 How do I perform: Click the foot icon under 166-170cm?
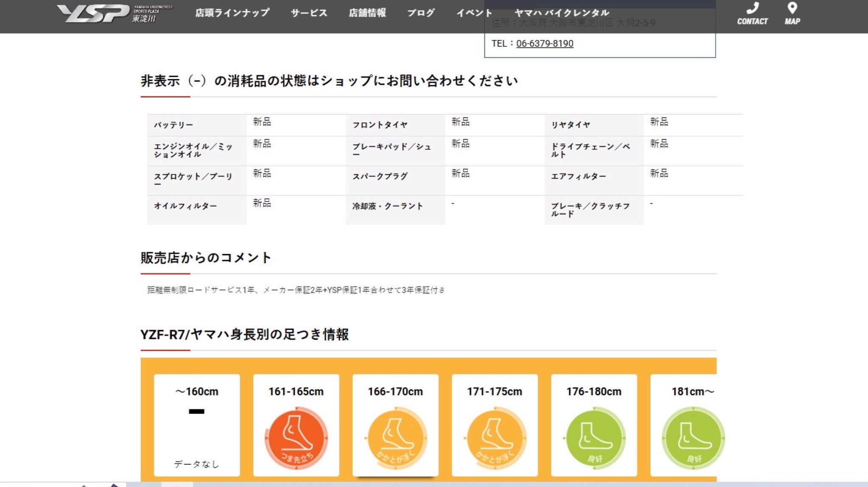pos(395,438)
